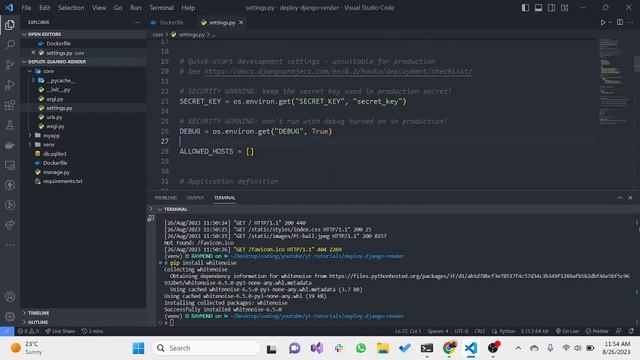Open the Search view in activity bar

[10, 44]
